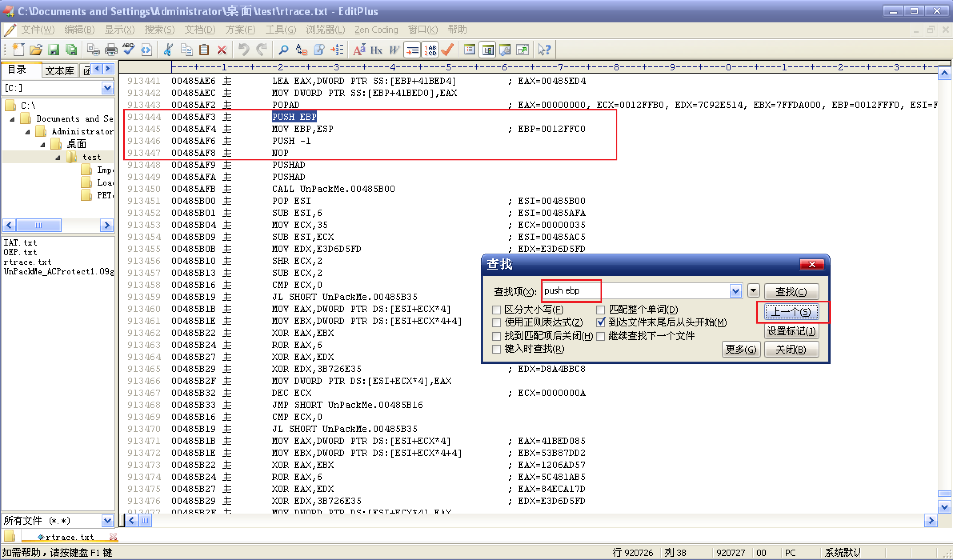Click the W word wrap toolbar icon
The image size is (953, 560).
[x=394, y=50]
